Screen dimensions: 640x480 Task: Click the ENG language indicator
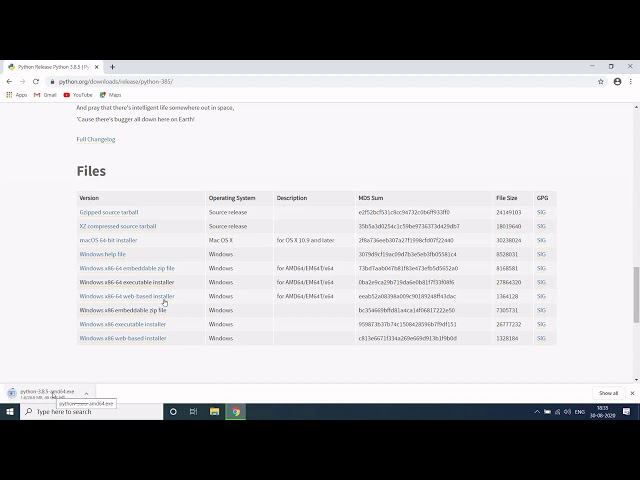tap(580, 412)
